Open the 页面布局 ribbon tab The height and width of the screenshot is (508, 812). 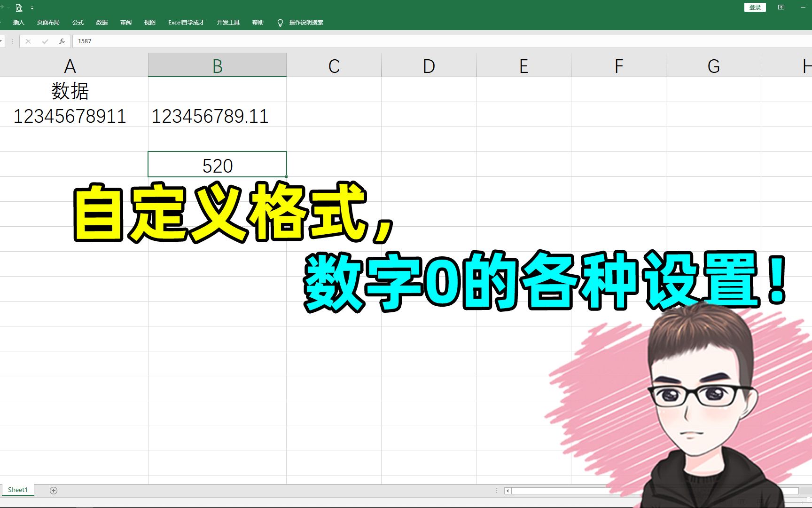[x=48, y=23]
